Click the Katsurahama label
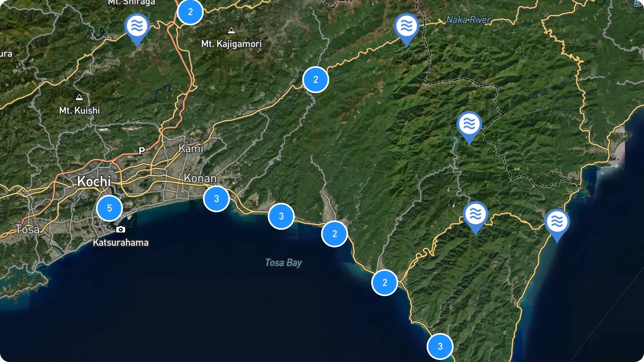Screen dimensions: 644x362 click(121, 243)
